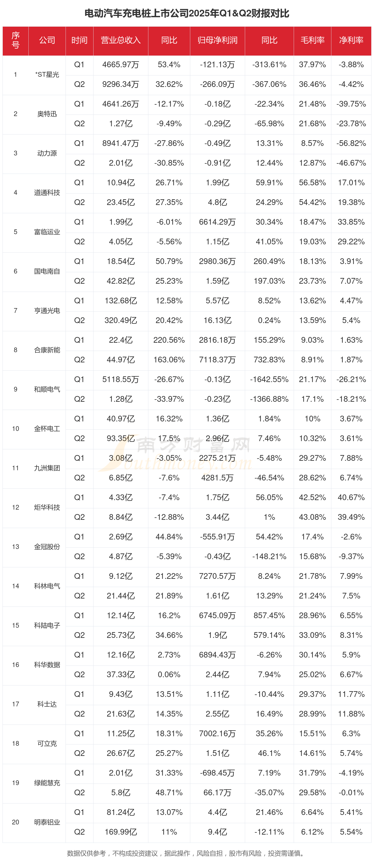The width and height of the screenshot is (374, 868).
Task: Click the 毛利率 column header
Action: click(312, 40)
